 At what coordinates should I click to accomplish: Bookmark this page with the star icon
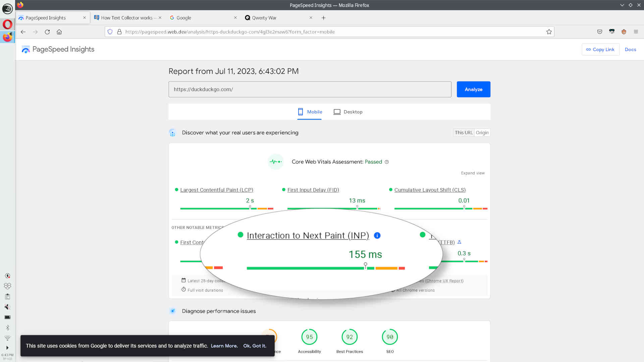[549, 32]
